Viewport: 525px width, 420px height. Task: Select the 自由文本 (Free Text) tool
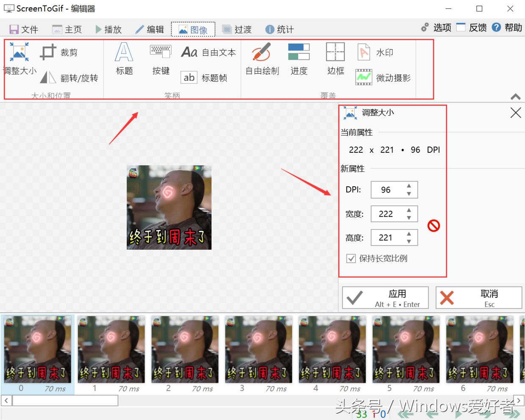pyautogui.click(x=208, y=52)
